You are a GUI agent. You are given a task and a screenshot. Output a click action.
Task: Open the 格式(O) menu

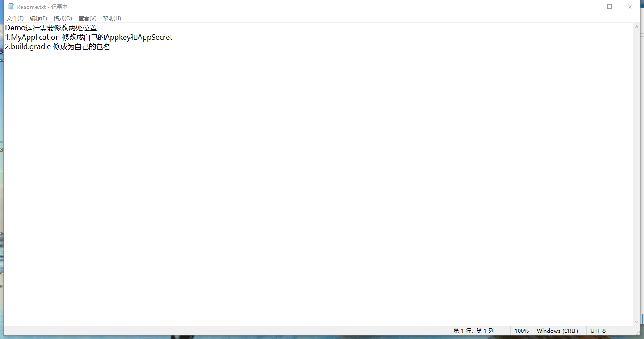(x=63, y=18)
